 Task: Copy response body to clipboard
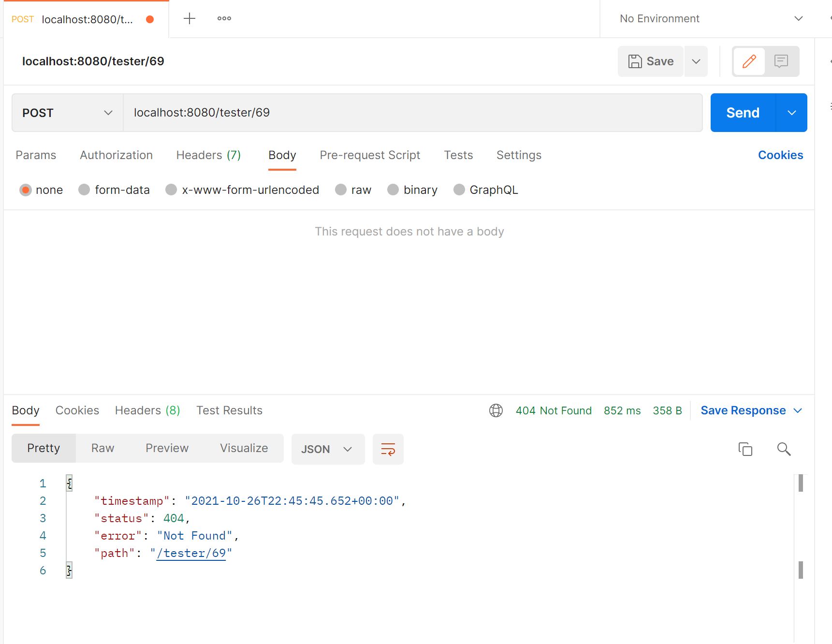point(745,449)
